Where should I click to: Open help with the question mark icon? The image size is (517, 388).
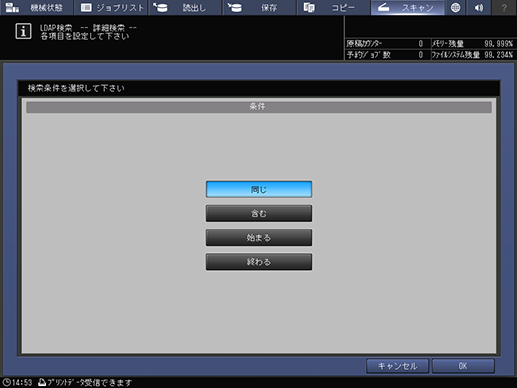[x=504, y=7]
